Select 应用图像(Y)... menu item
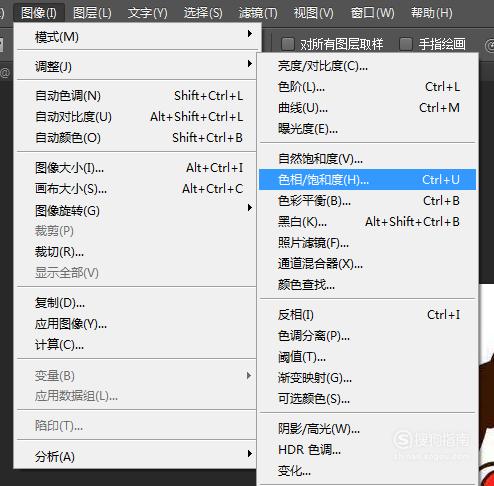 (x=137, y=324)
